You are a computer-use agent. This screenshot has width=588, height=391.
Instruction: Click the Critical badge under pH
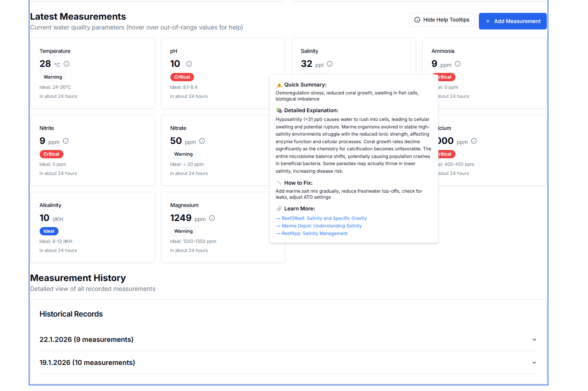pyautogui.click(x=182, y=77)
